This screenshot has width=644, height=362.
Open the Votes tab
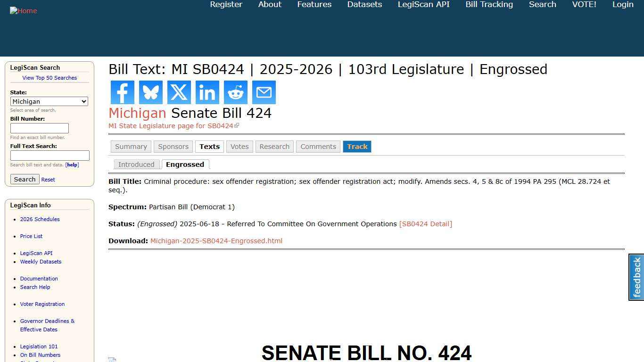(239, 147)
